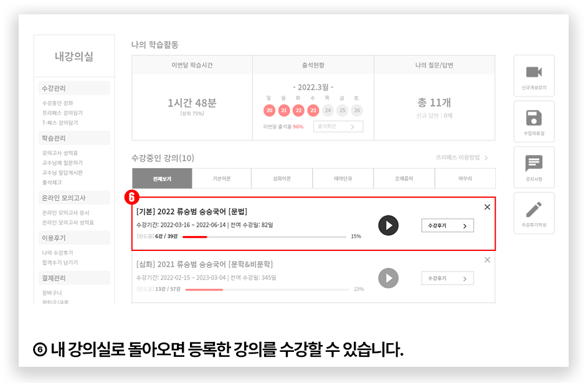The height and width of the screenshot is (383, 588).
Task: Select calendar date 25
Action: [x=343, y=111]
